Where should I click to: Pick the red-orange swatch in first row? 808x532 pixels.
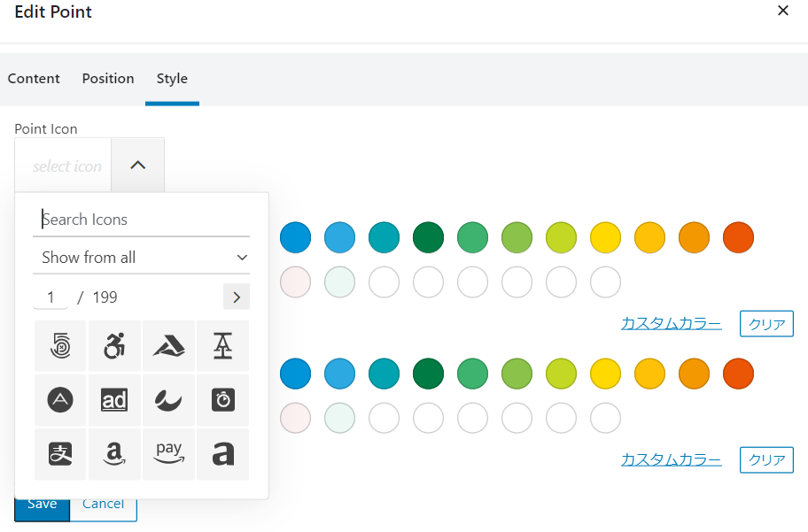(x=738, y=237)
